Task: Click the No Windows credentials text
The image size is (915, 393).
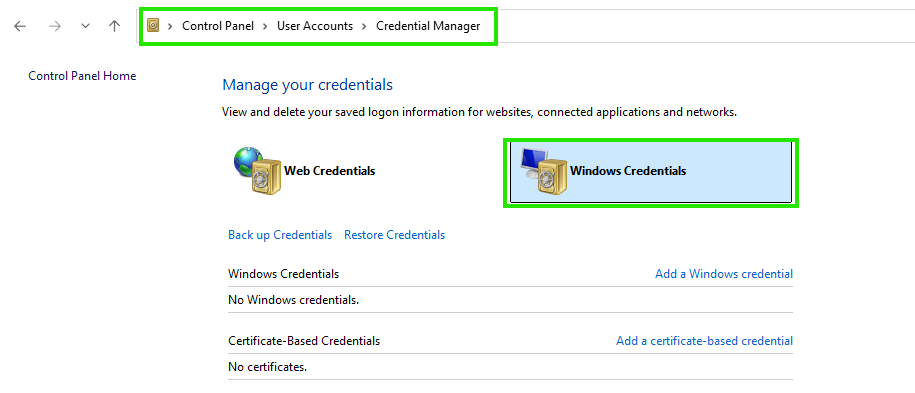Action: [x=294, y=301]
